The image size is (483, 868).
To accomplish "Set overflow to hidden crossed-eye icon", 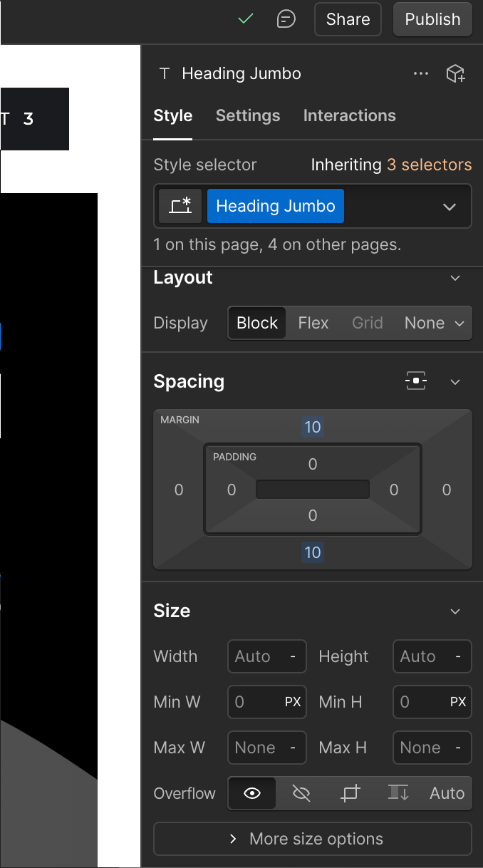I will pos(301,793).
